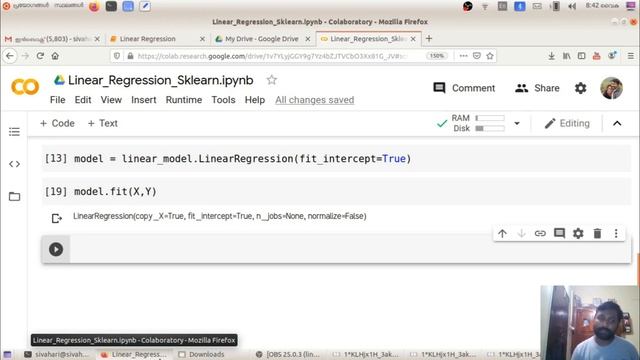Open the Edit menu
This screenshot has height=360, width=640.
(83, 100)
